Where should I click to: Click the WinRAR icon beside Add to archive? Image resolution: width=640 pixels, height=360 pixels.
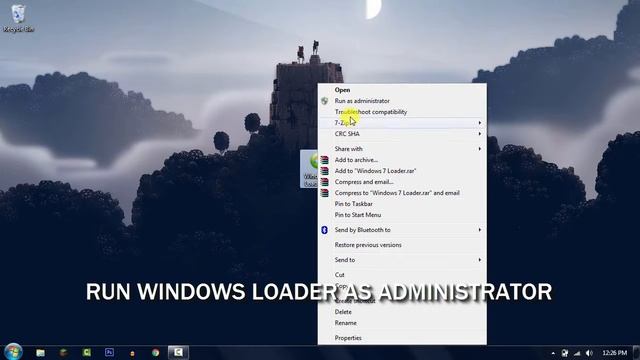[x=324, y=160]
